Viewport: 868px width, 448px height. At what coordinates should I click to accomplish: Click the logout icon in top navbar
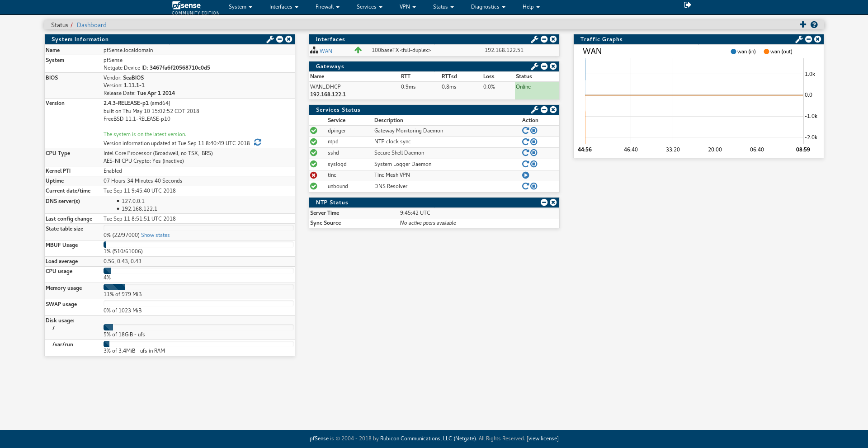687,5
